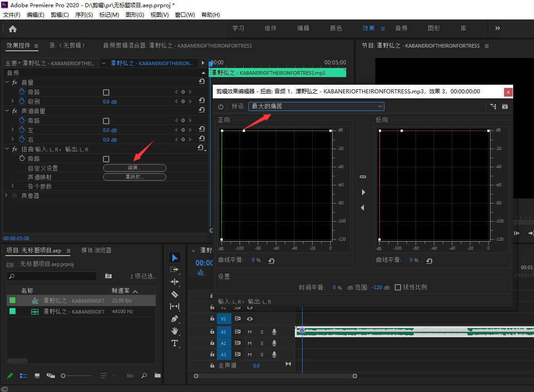Link the forward and reverse curves
The height and width of the screenshot is (392, 534).
pos(363,176)
